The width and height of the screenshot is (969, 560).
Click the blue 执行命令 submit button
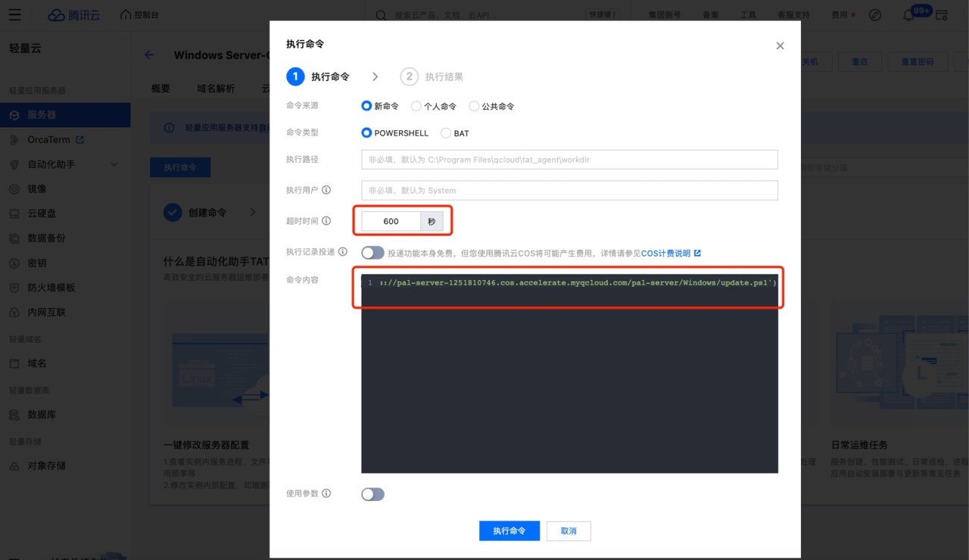point(509,530)
